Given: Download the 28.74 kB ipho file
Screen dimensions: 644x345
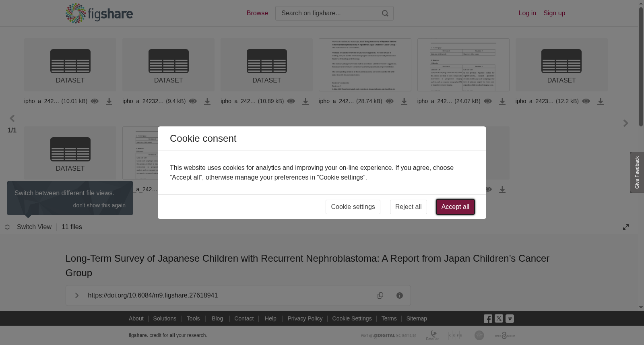Looking at the screenshot, I should (x=404, y=101).
